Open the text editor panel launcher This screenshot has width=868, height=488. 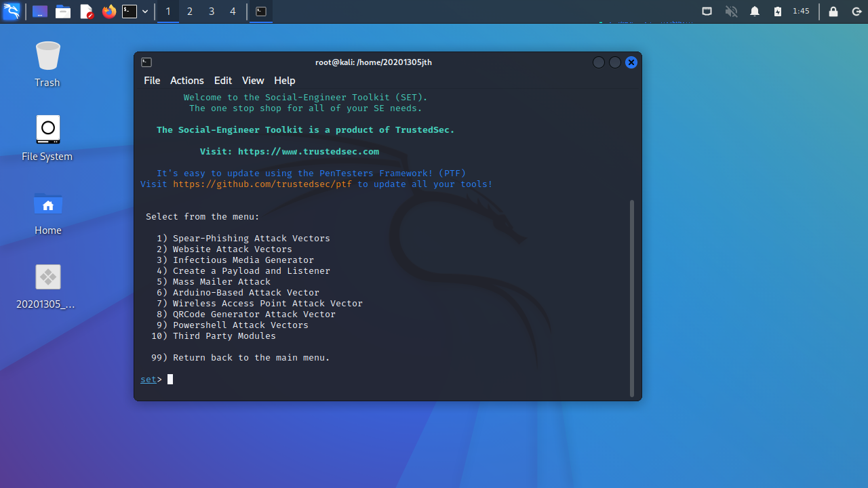(86, 12)
